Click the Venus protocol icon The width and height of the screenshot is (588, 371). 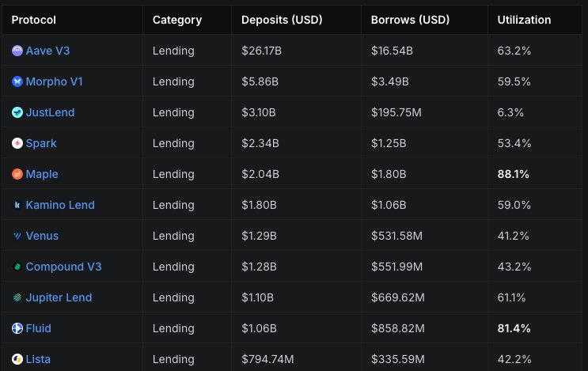[x=17, y=236]
